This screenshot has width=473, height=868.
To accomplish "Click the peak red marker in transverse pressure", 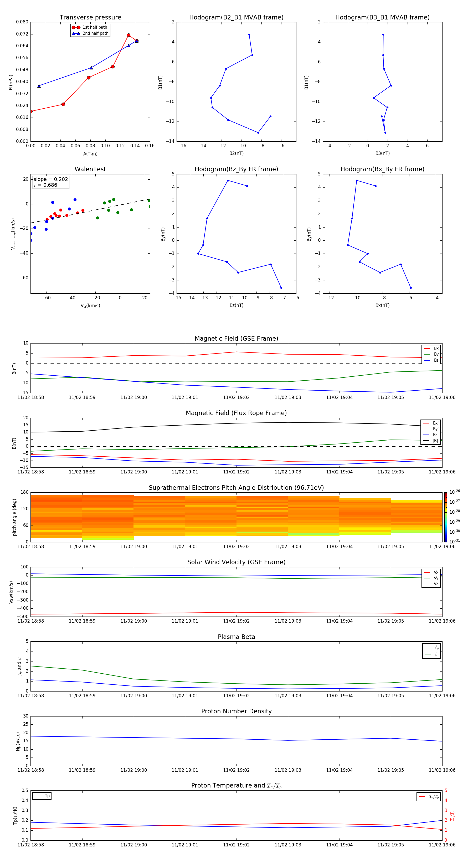I will click(128, 35).
